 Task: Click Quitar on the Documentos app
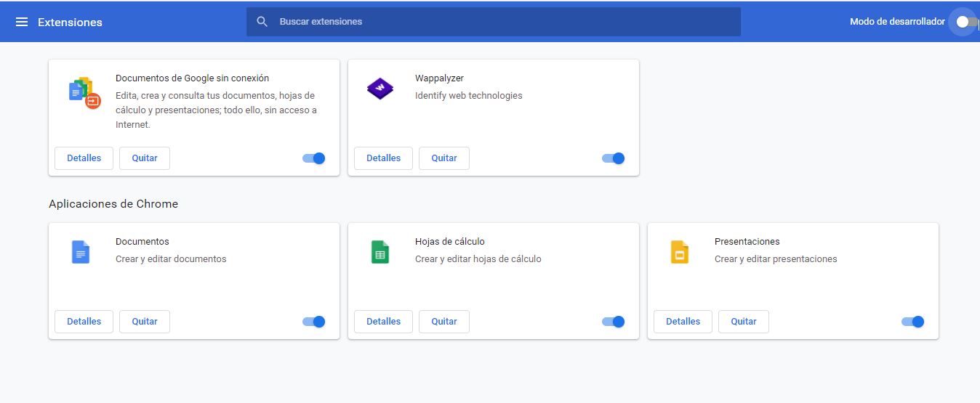point(145,322)
